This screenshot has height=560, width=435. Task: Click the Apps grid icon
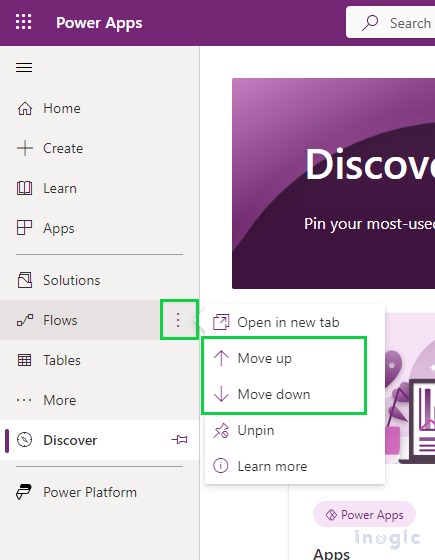25,228
